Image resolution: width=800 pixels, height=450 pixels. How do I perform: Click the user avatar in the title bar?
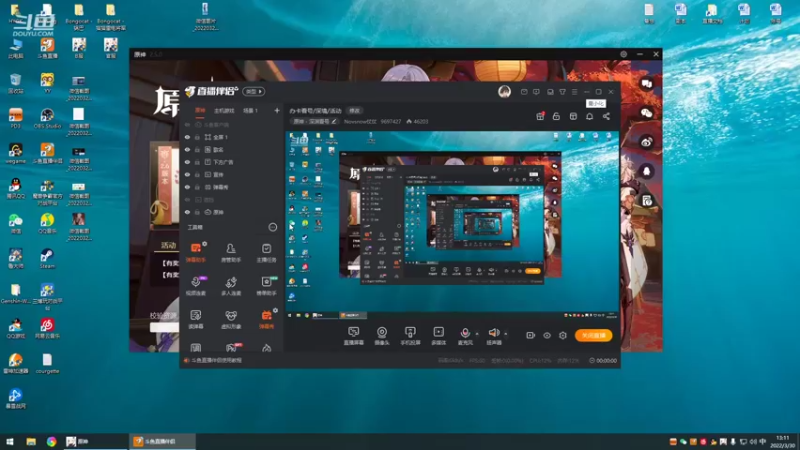pos(504,92)
